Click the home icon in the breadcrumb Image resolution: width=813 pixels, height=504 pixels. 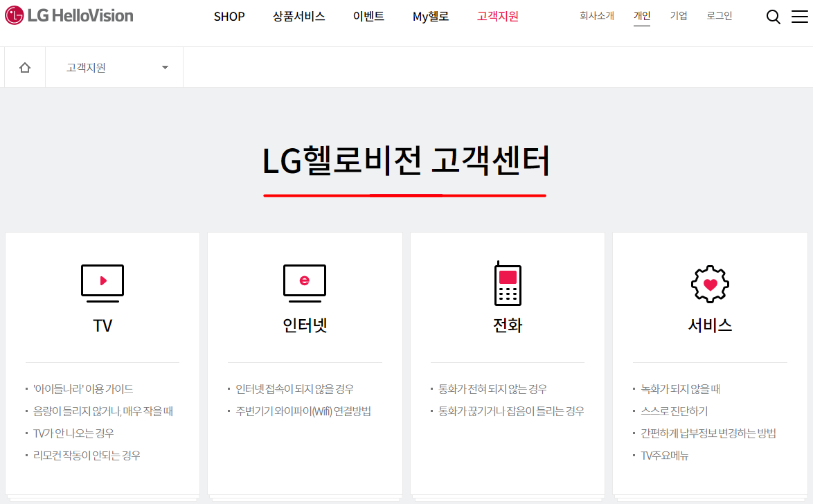click(x=24, y=66)
